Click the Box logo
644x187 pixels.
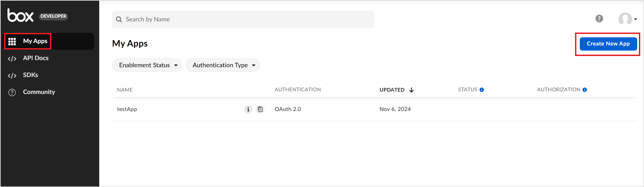[x=20, y=16]
